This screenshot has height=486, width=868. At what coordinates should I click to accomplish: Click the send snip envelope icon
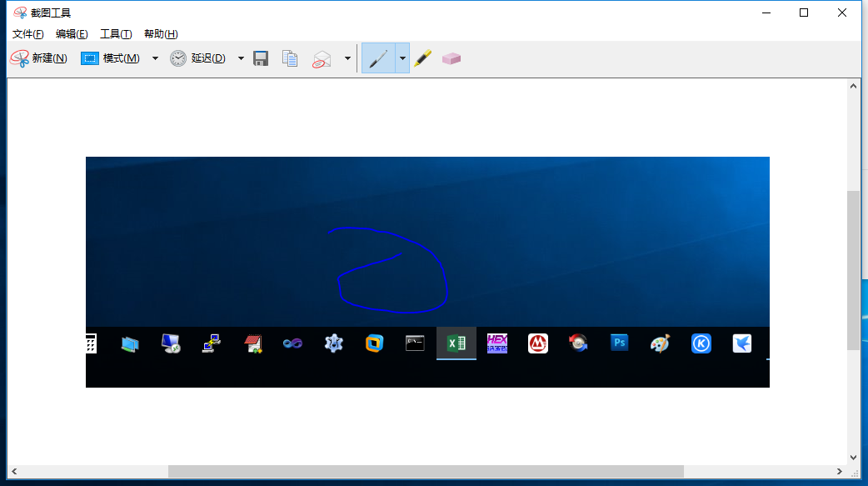(x=322, y=58)
